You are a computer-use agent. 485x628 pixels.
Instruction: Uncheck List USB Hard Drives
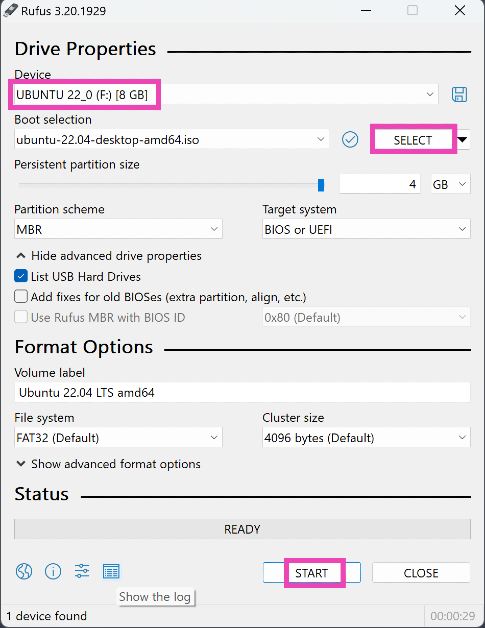pos(21,276)
